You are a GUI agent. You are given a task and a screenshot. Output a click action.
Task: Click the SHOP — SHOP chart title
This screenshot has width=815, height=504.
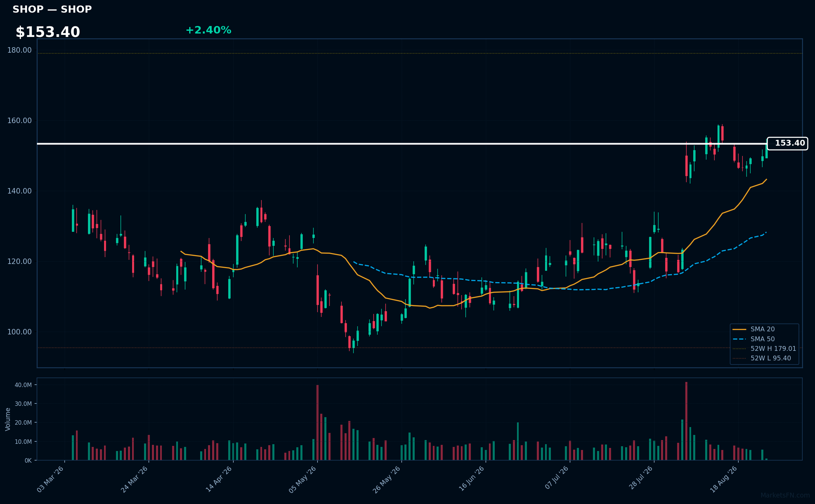click(52, 9)
